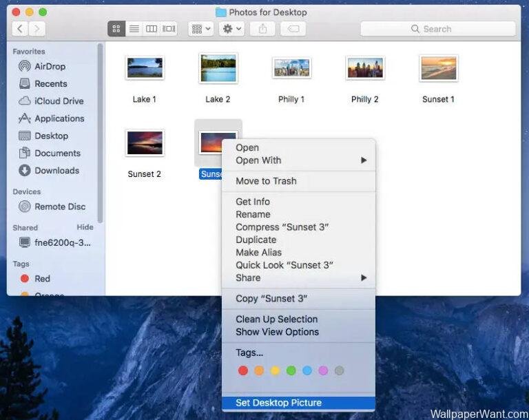Image resolution: width=529 pixels, height=420 pixels.
Task: Select icon view toggle button
Action: pos(116,29)
